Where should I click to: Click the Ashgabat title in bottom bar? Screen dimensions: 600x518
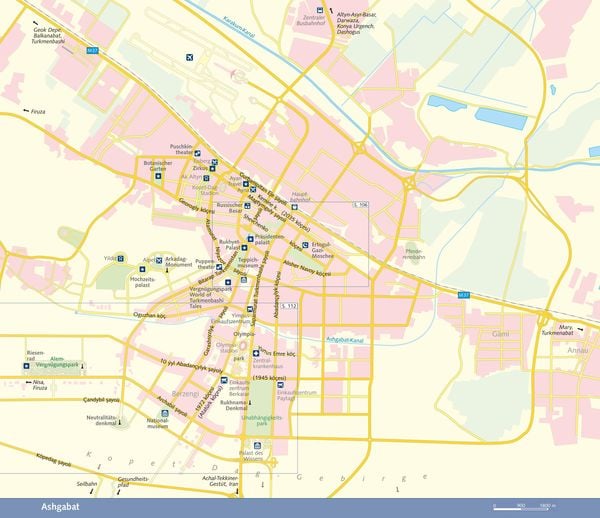click(x=60, y=507)
